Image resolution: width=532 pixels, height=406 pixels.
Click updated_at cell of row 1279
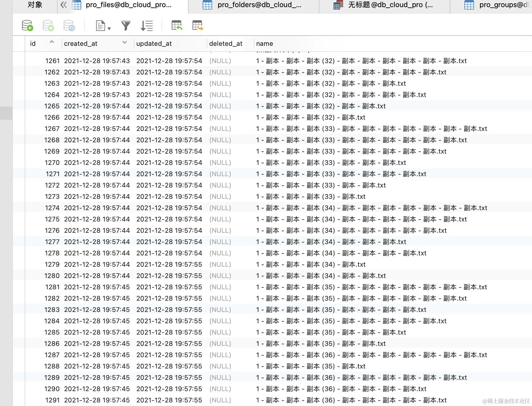click(x=169, y=264)
